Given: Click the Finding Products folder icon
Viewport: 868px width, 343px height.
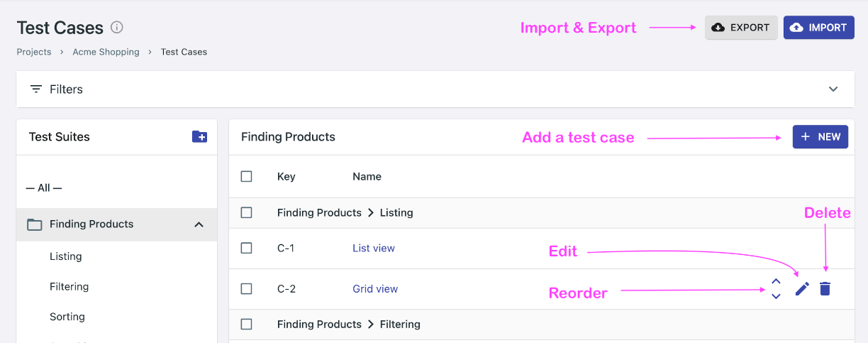Looking at the screenshot, I should tap(35, 224).
